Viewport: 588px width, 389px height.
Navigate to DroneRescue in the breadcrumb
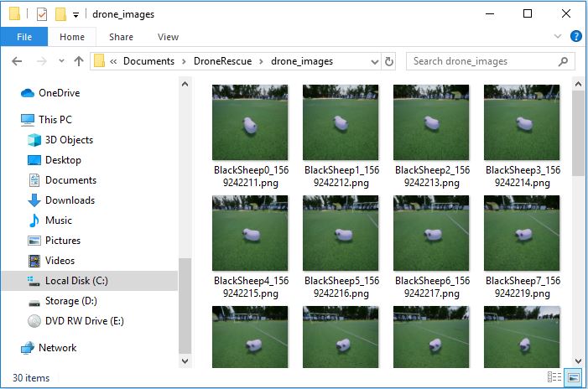pos(222,61)
